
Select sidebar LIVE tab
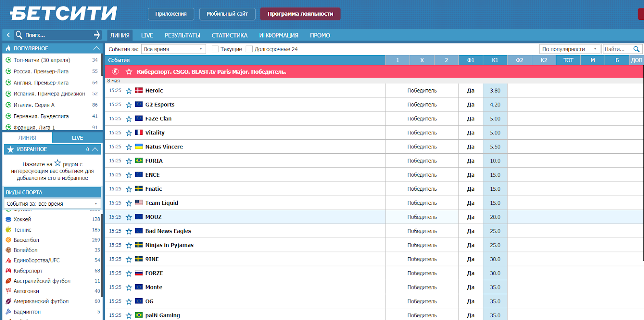pos(77,138)
